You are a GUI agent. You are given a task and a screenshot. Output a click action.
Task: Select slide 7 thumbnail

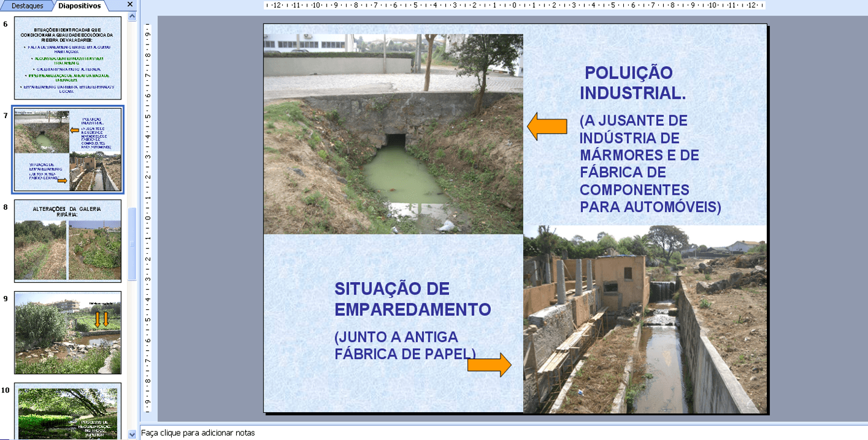68,149
